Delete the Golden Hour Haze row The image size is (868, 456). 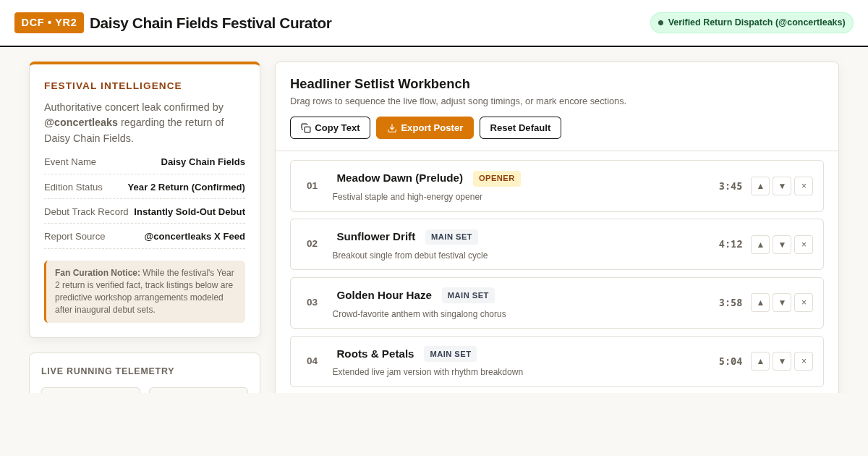804,303
